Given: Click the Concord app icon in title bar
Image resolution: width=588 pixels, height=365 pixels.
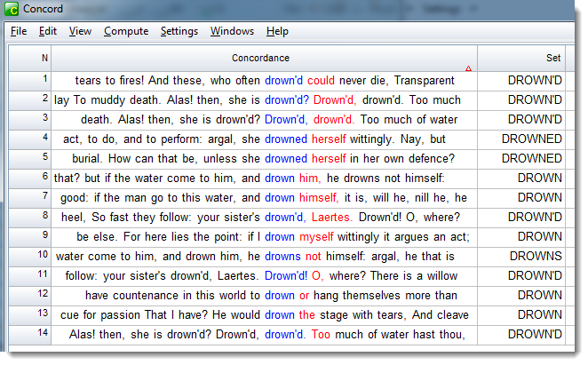Looking at the screenshot, I should tap(12, 9).
